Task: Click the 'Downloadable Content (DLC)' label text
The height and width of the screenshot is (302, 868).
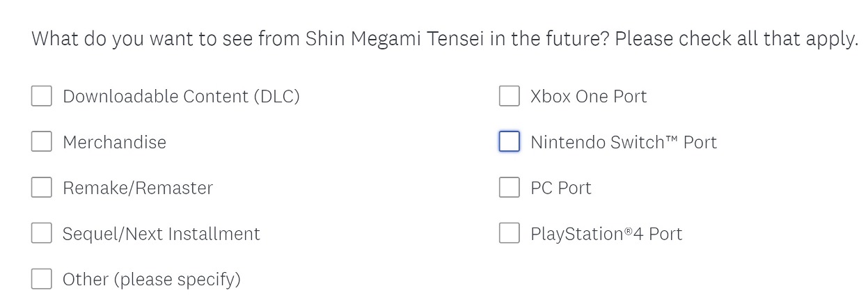Action: pos(181,96)
